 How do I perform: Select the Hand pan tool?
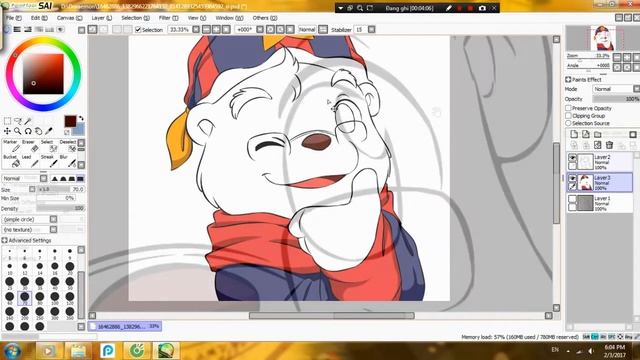click(38, 131)
